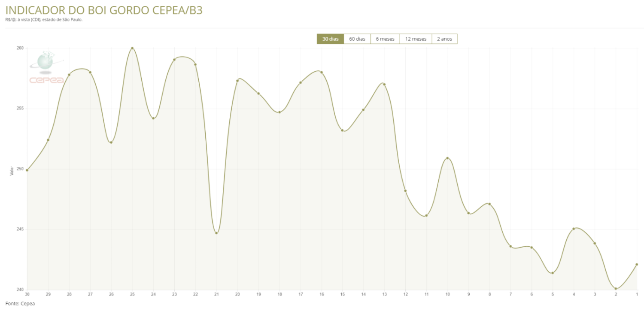Image resolution: width=644 pixels, height=311 pixels.
Task: Pick the data point above day 15
Action: [343, 130]
